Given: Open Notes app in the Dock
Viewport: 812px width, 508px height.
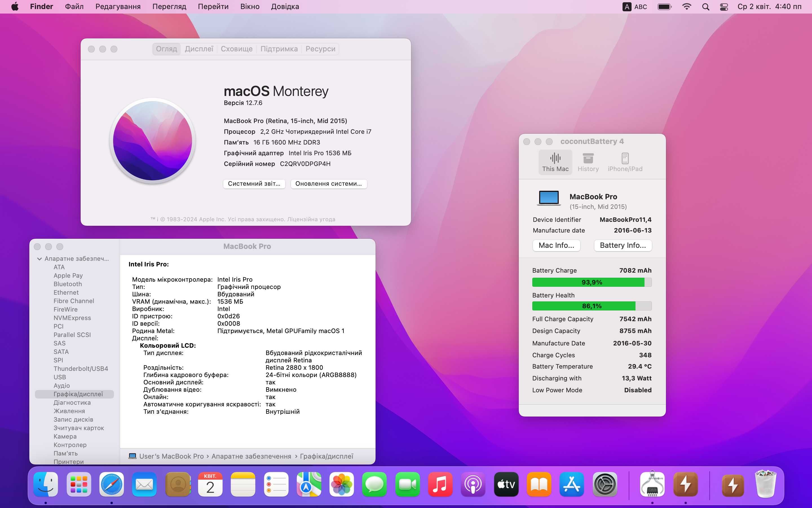Looking at the screenshot, I should [x=243, y=484].
